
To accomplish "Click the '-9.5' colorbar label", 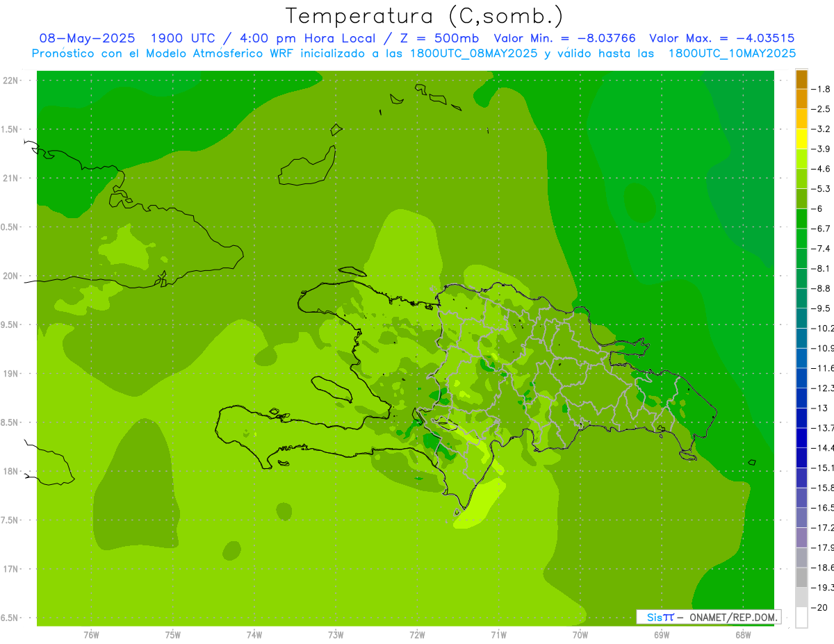I will (821, 308).
